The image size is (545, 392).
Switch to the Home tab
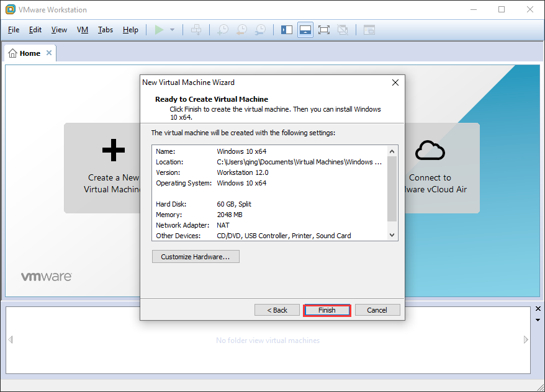coord(30,53)
